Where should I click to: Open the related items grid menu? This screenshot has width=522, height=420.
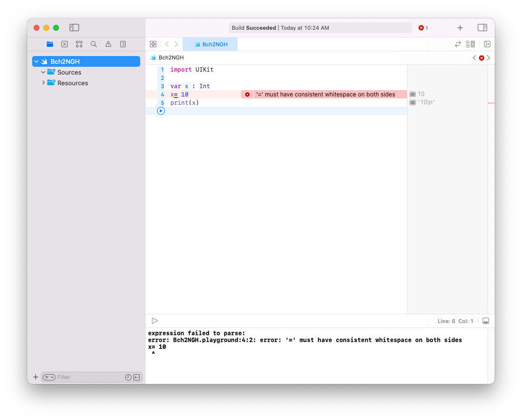click(x=153, y=44)
